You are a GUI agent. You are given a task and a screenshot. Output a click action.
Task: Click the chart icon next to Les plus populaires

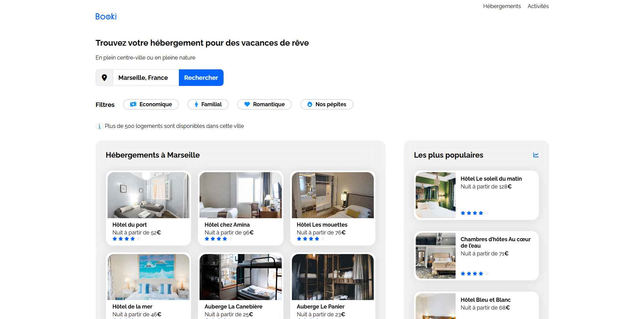tap(536, 155)
